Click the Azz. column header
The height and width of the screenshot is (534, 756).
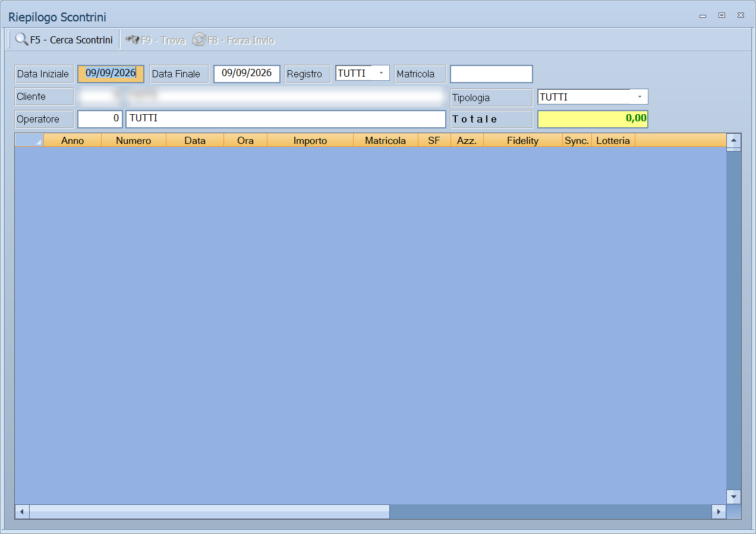tap(467, 140)
